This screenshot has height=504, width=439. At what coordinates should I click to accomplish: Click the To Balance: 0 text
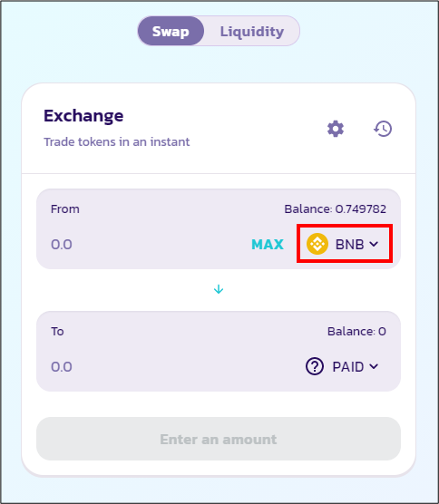tap(356, 331)
